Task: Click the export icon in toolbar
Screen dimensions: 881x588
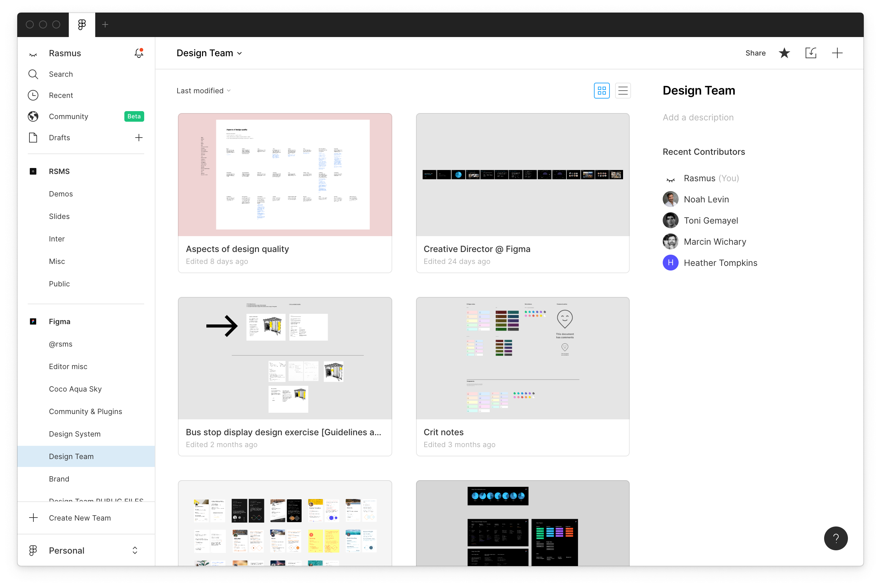Action: tap(812, 53)
